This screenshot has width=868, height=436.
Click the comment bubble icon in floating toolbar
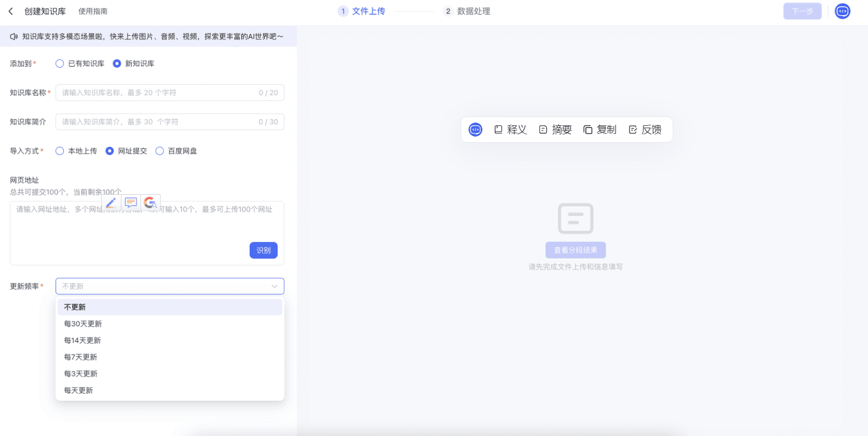tap(131, 203)
